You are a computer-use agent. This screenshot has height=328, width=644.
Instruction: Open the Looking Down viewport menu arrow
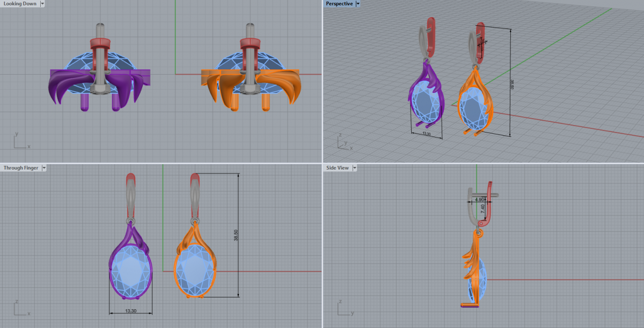[42, 4]
